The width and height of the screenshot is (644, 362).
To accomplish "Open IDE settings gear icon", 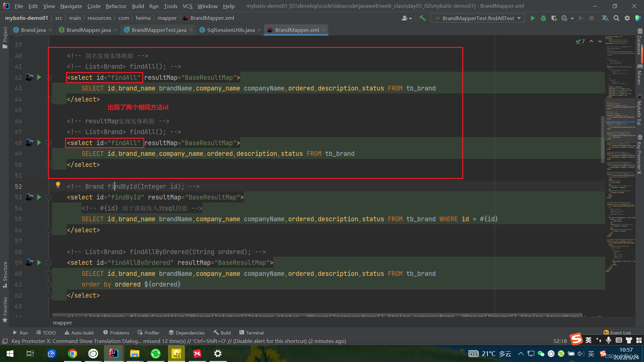I will tap(627, 18).
